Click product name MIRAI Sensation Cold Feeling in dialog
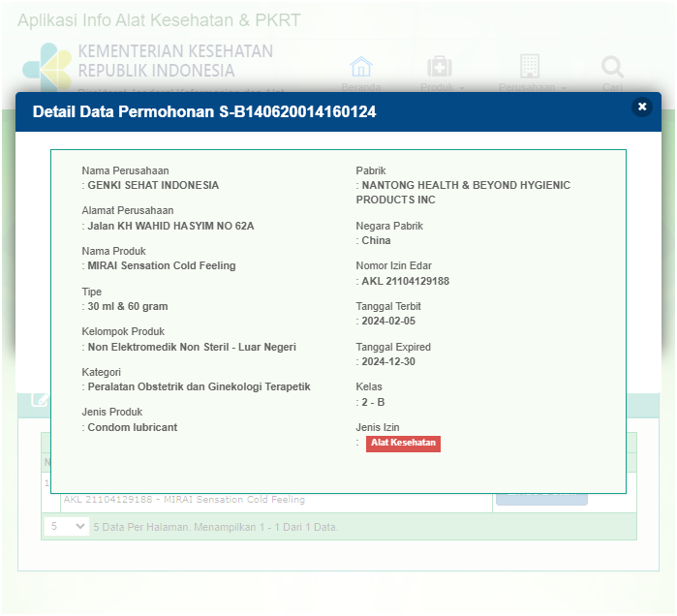The width and height of the screenshot is (677, 616). pos(162,265)
